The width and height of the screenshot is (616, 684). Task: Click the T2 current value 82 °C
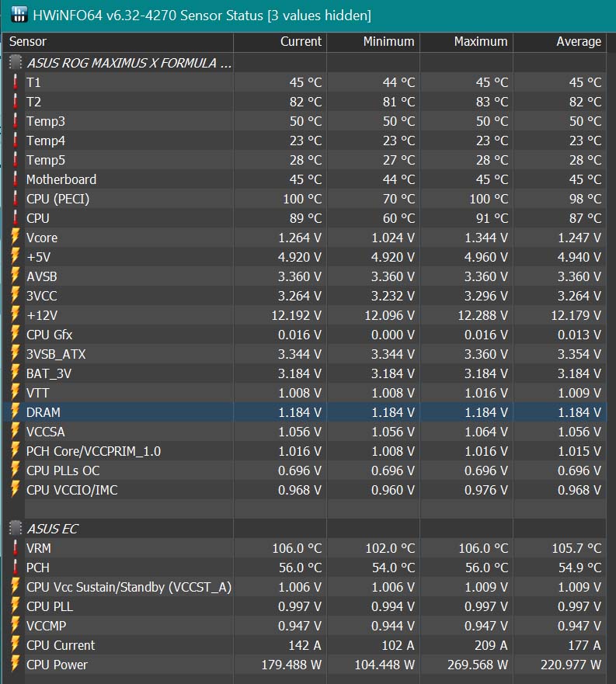pos(305,102)
